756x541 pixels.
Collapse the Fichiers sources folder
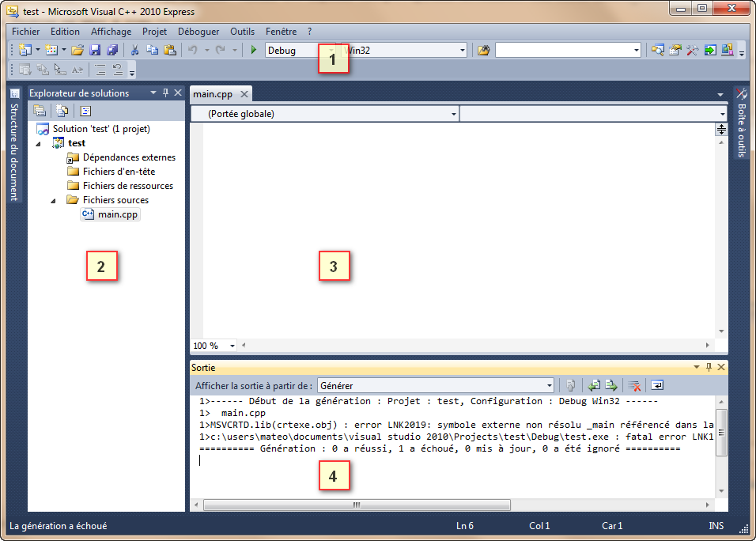(52, 200)
